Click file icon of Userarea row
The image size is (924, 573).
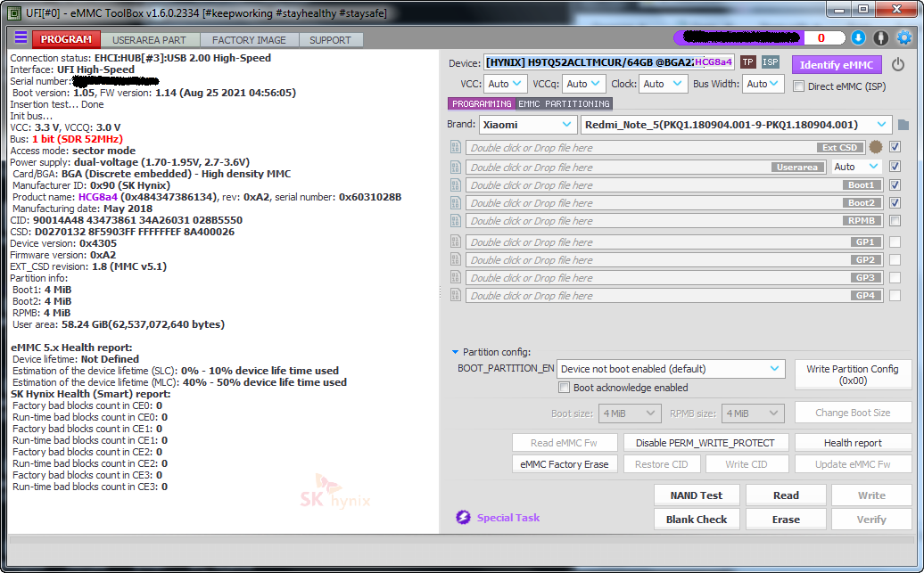pos(456,168)
